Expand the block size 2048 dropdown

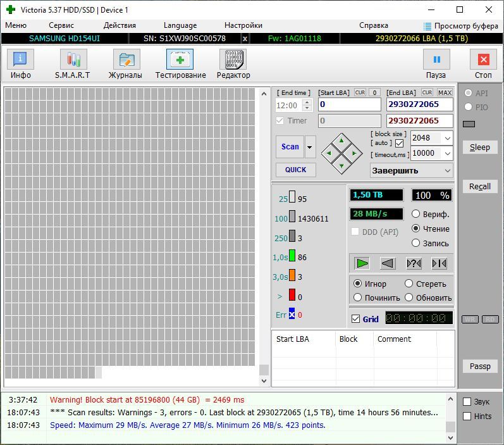pos(448,139)
